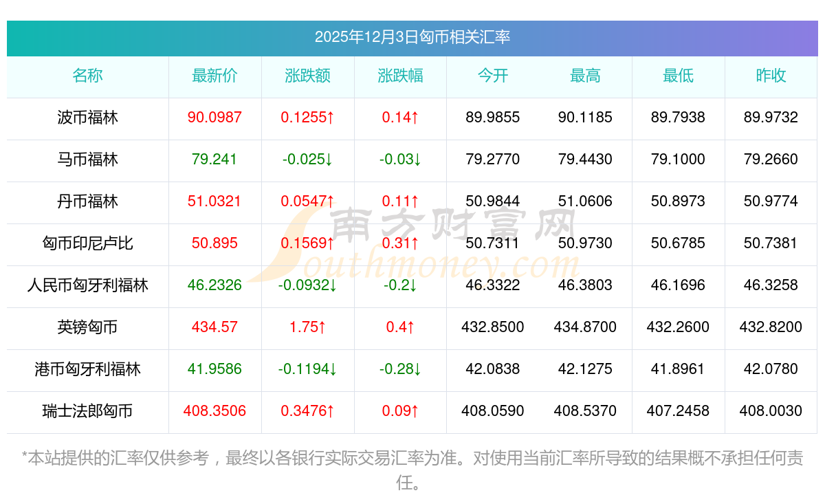
Task: Click latest price 46.2326
Action: tap(215, 285)
